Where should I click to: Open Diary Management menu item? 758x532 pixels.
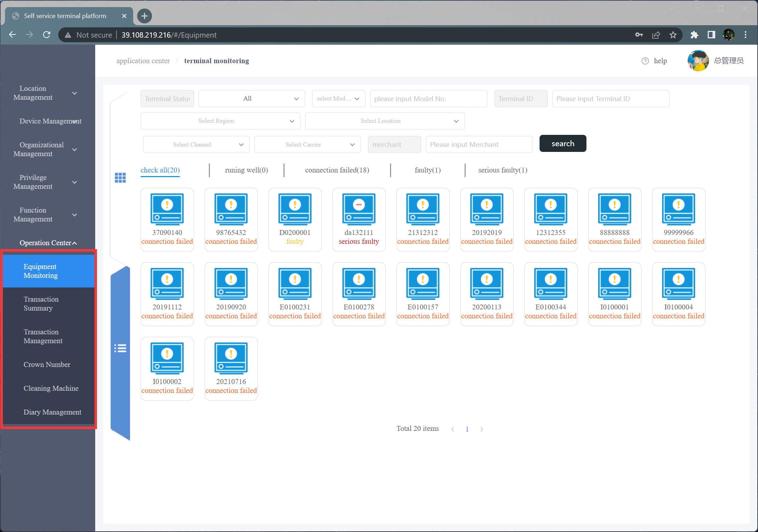coord(49,412)
